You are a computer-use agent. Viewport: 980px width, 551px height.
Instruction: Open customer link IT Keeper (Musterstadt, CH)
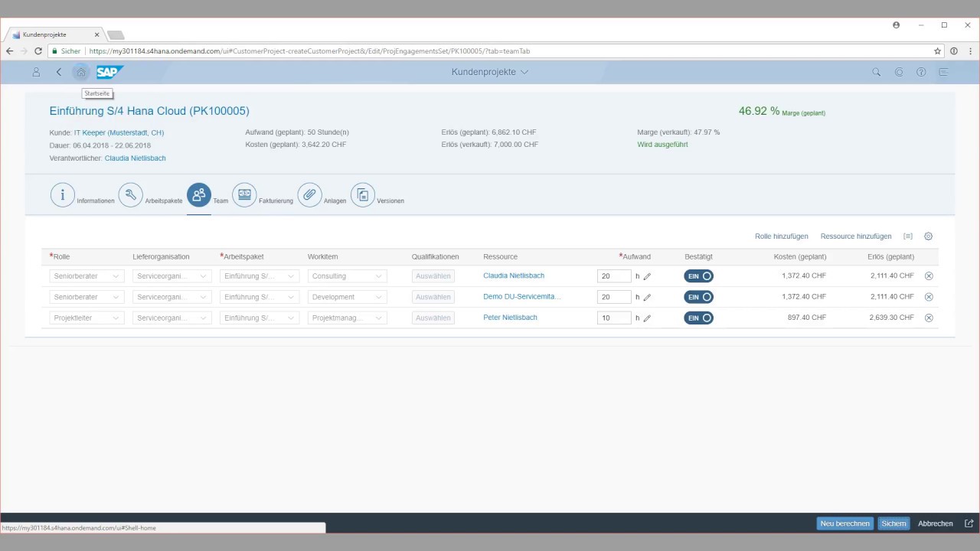[x=119, y=132]
